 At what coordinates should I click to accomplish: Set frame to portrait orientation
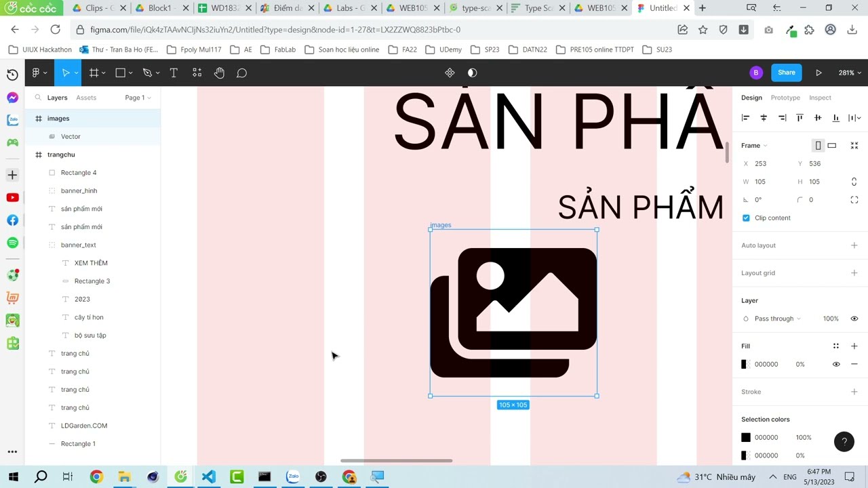pos(818,145)
